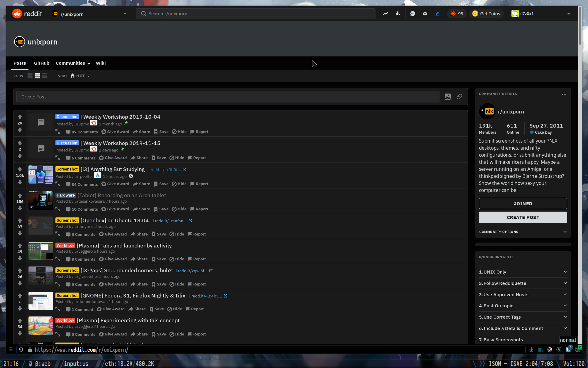Report the Experimenting with this concept post

197,334
